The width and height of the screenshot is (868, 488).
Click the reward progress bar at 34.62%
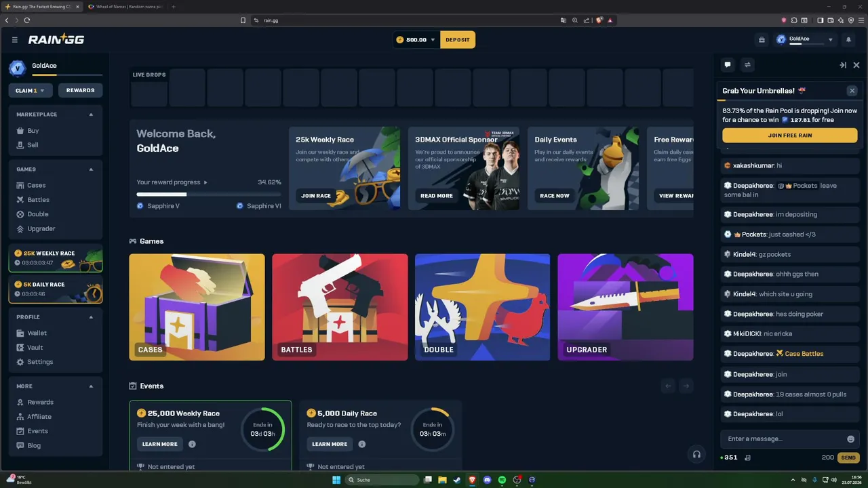(x=209, y=195)
